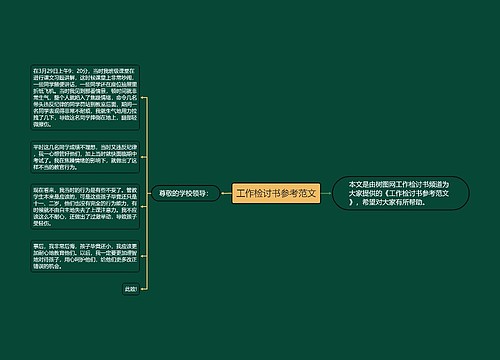Click the leaf node starting 在3月29日上午
Screen dimensions: 500x360
pyautogui.click(x=85, y=97)
